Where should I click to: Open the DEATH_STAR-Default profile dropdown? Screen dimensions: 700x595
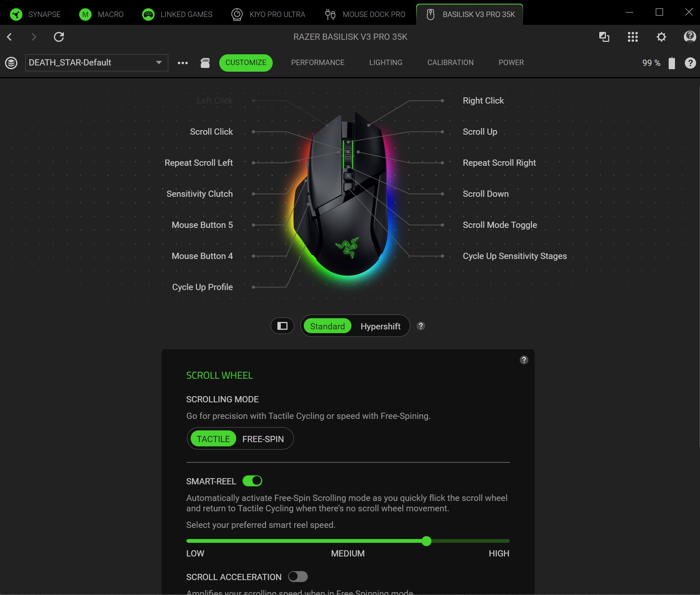click(97, 63)
